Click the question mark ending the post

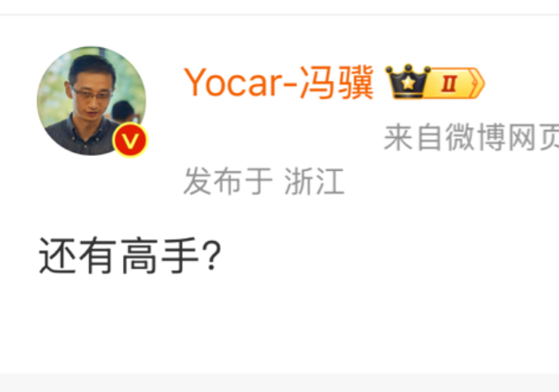211,256
